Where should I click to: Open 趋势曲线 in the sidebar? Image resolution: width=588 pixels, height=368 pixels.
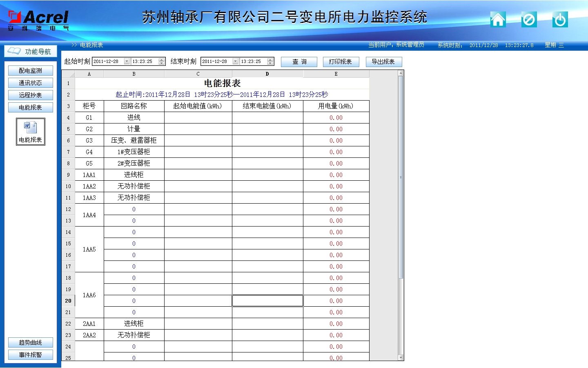(31, 343)
